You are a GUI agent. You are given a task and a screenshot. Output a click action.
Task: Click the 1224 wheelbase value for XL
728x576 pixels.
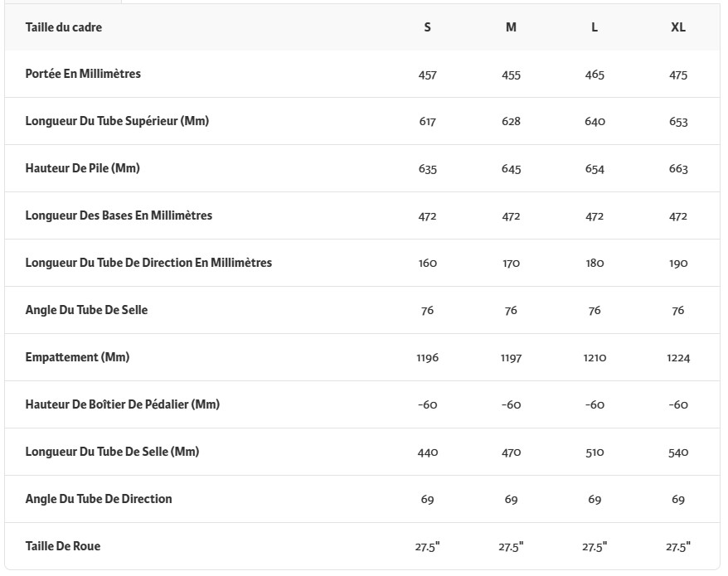click(678, 358)
